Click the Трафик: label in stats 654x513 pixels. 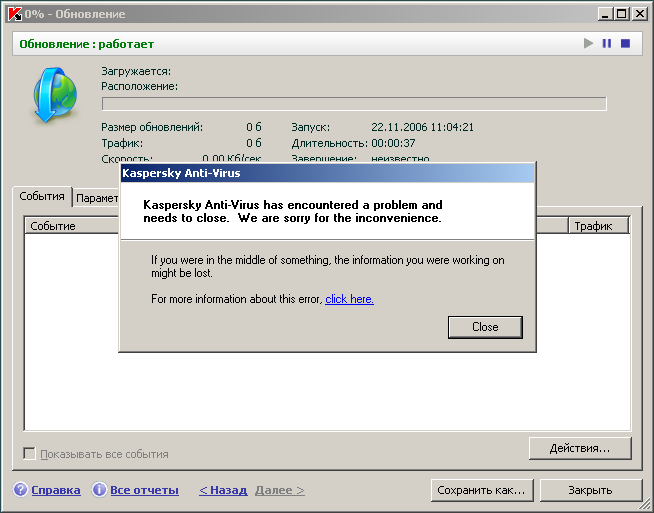[x=122, y=143]
